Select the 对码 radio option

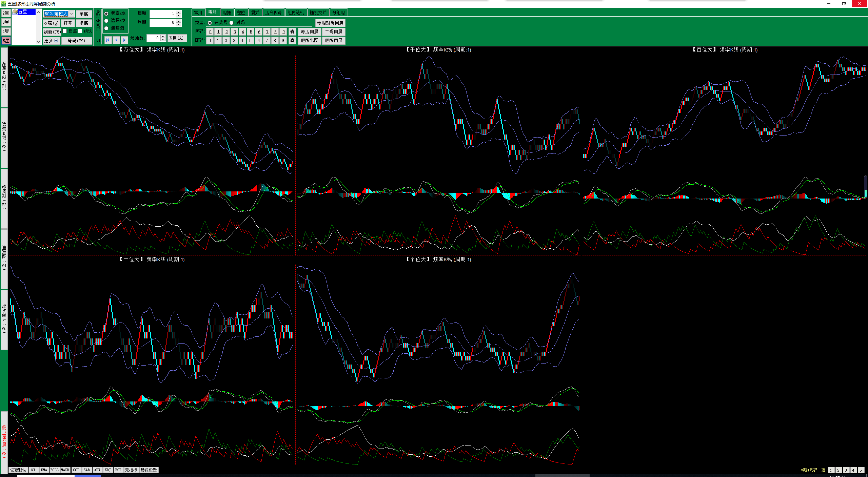click(x=232, y=23)
